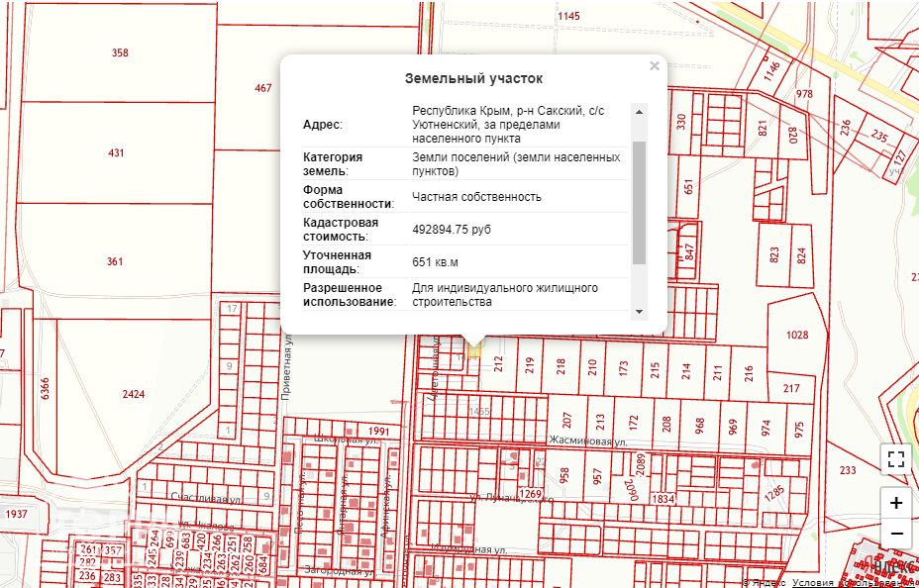Zoom out the map with minus button
919x588 pixels.
click(x=895, y=534)
